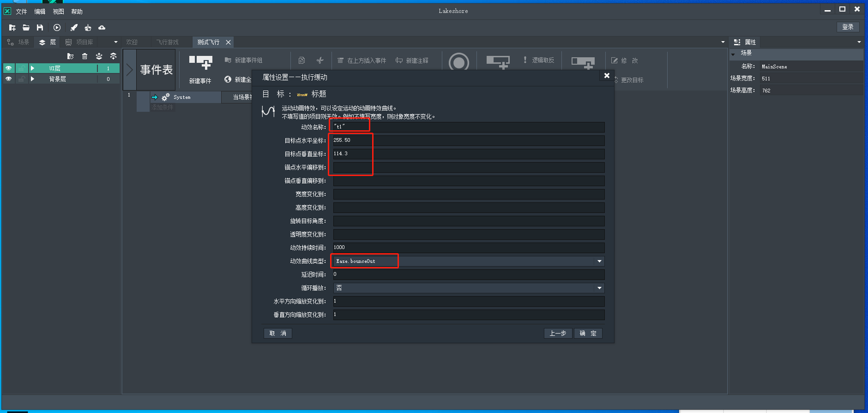Click 新建事件组 in event toolbar

click(x=243, y=61)
